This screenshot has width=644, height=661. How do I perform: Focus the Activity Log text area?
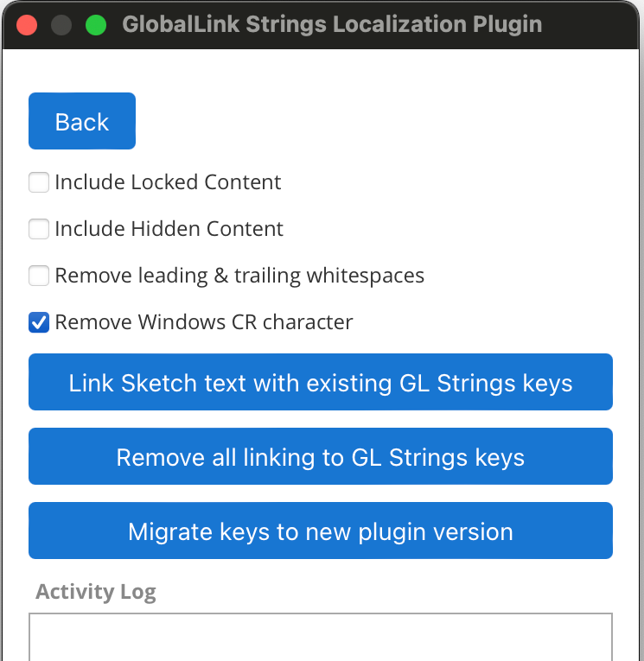(321, 637)
